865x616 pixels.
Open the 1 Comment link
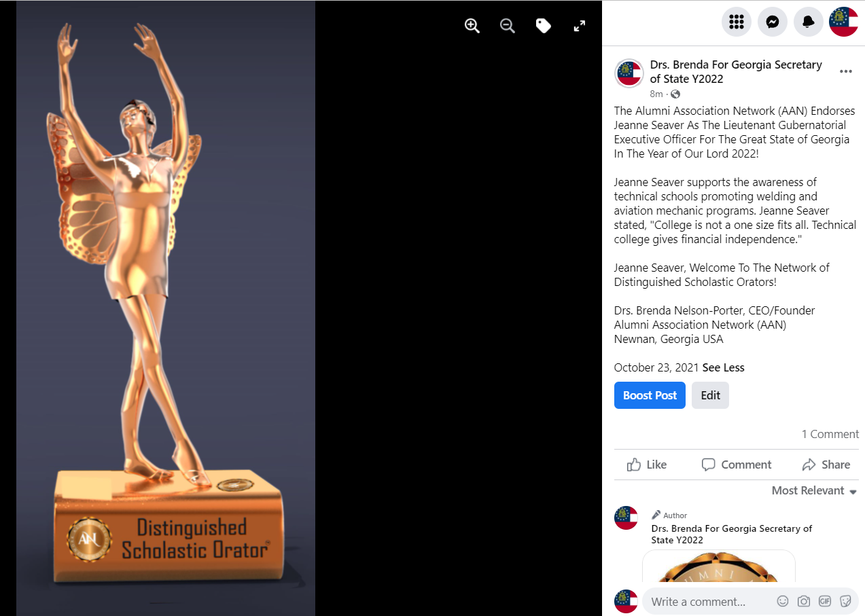pyautogui.click(x=830, y=434)
